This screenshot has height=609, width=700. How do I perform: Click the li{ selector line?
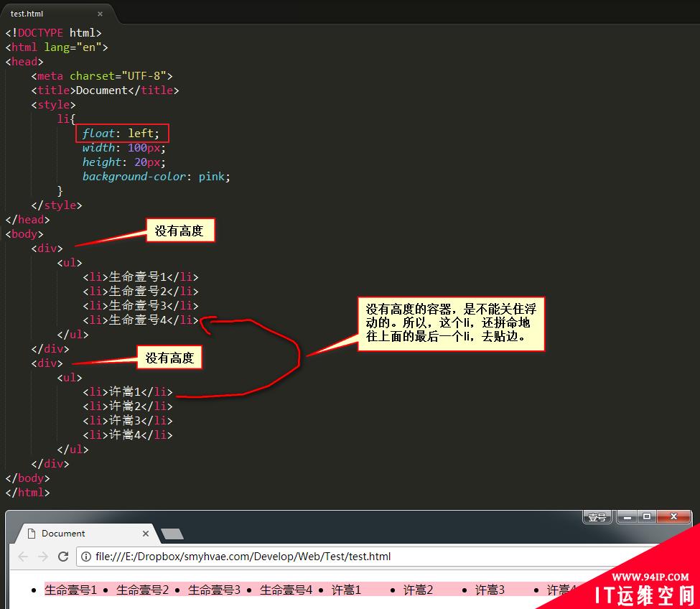click(x=66, y=118)
